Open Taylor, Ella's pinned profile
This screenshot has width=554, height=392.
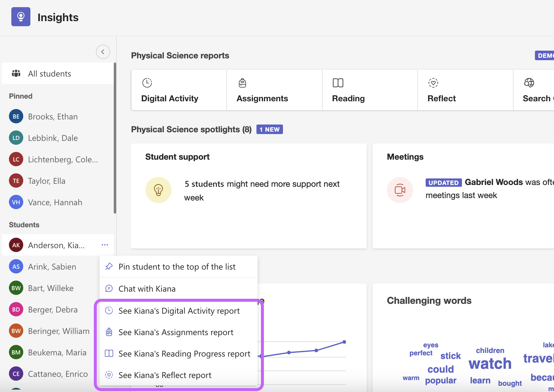tap(46, 181)
